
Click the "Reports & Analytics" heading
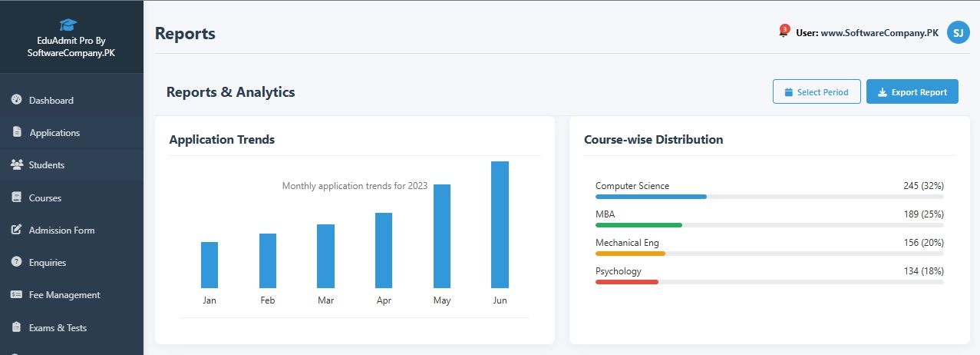tap(230, 92)
